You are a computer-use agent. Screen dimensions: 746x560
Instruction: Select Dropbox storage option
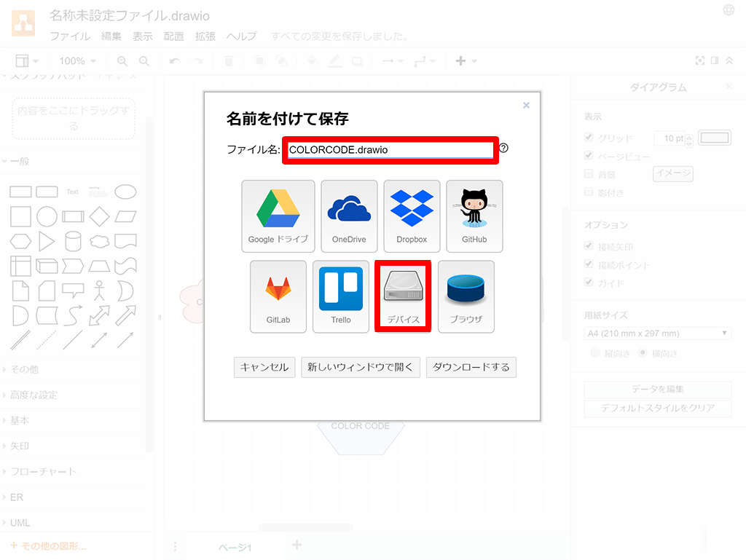pos(412,216)
